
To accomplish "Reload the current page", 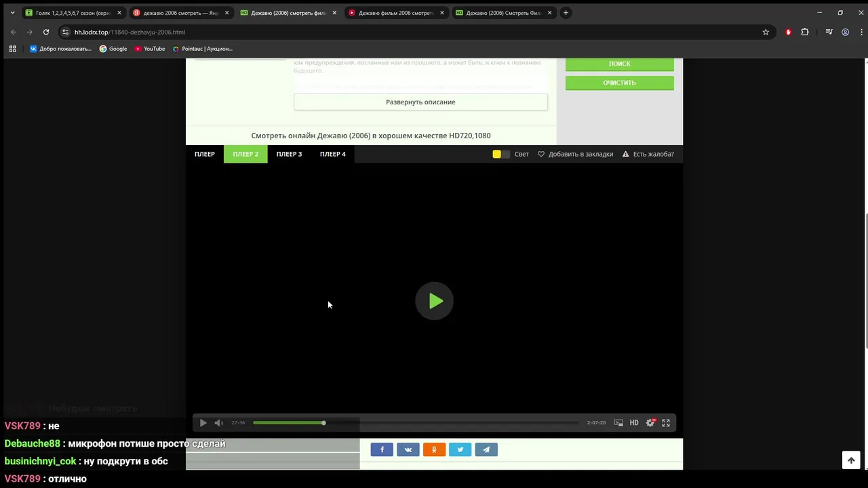I will [x=46, y=32].
